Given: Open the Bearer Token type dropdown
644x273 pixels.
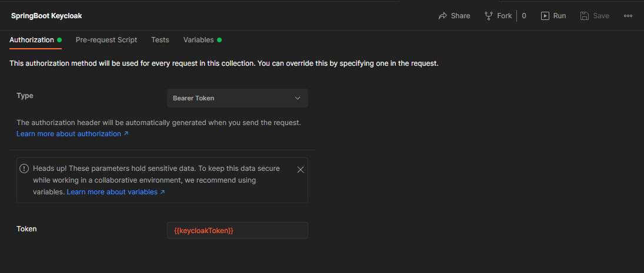Looking at the screenshot, I should coord(238,99).
